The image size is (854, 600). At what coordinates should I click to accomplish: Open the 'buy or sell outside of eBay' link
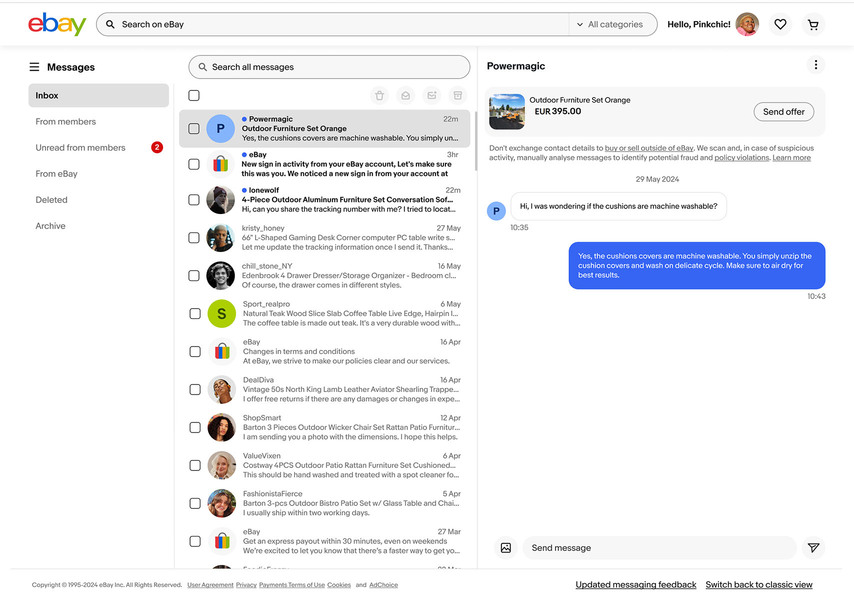(x=649, y=148)
